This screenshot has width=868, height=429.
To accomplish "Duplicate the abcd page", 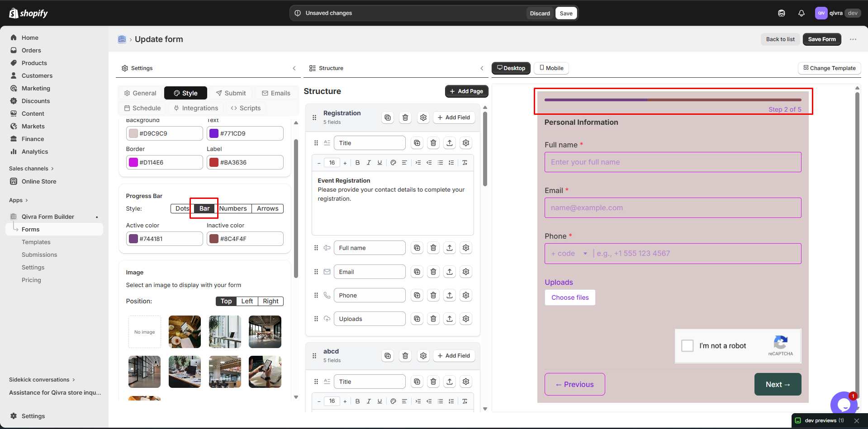I will tap(388, 356).
